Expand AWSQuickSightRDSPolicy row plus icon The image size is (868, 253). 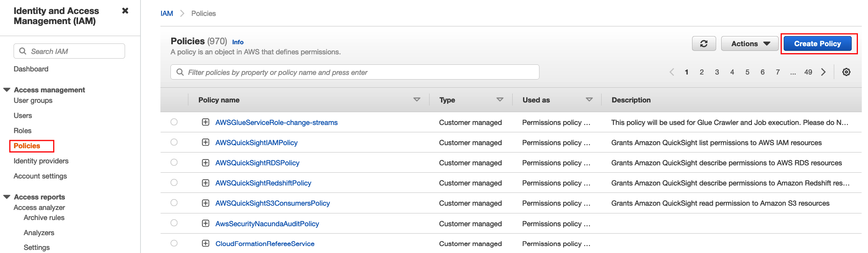205,163
